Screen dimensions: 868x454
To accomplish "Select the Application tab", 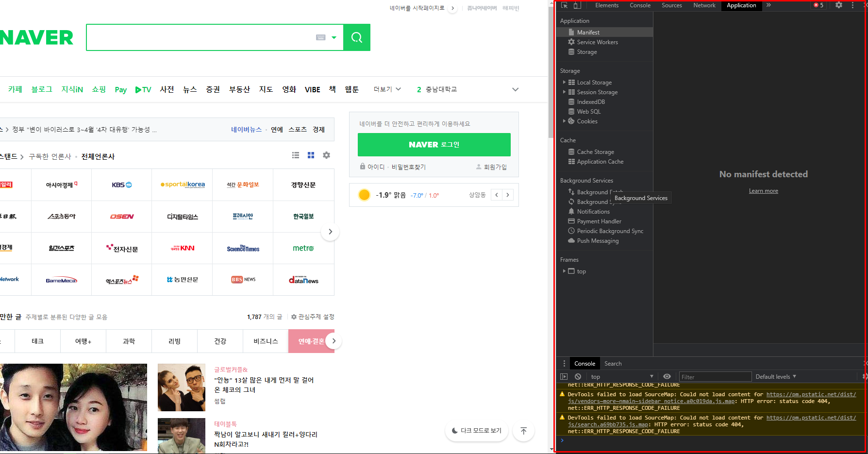I will 741,5.
